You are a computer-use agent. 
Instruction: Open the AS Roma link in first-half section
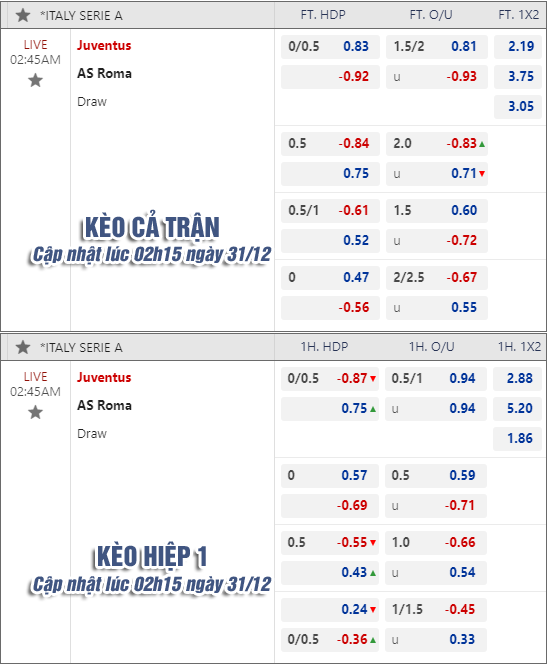(104, 405)
